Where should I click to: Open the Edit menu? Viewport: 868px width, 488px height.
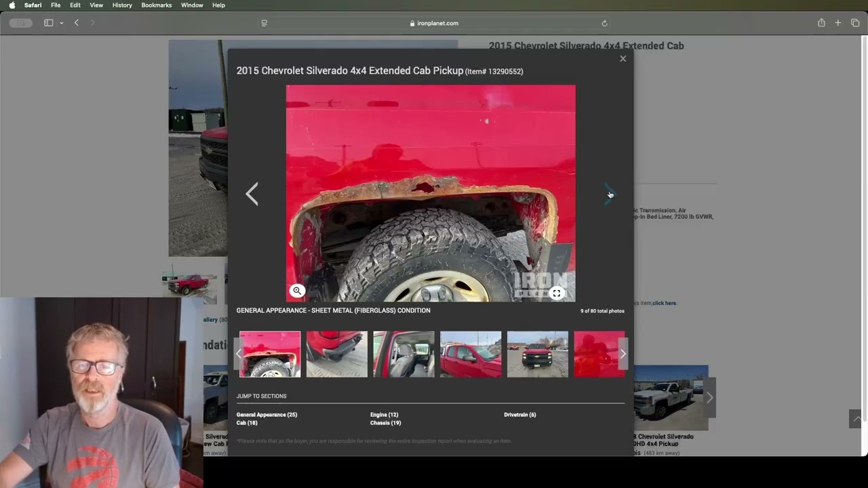pos(75,5)
